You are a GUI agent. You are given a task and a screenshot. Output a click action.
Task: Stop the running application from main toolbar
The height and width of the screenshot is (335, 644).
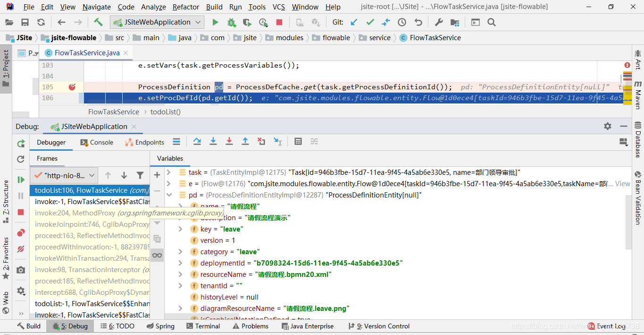pyautogui.click(x=279, y=22)
